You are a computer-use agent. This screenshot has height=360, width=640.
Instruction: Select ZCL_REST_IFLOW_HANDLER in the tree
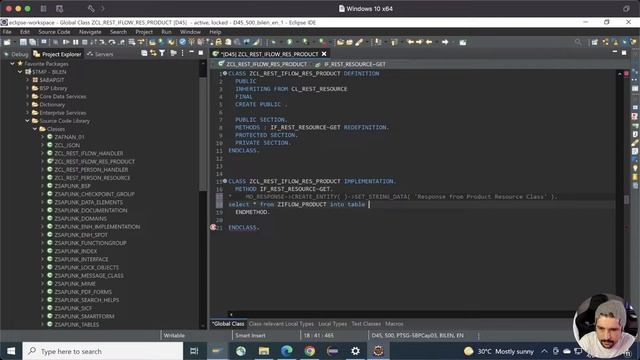click(89, 153)
